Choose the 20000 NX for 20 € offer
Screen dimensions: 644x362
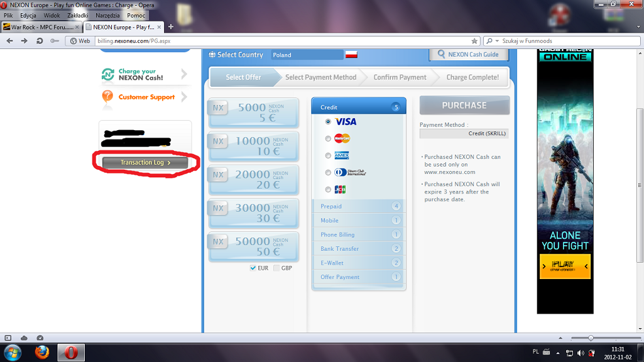coord(253,180)
